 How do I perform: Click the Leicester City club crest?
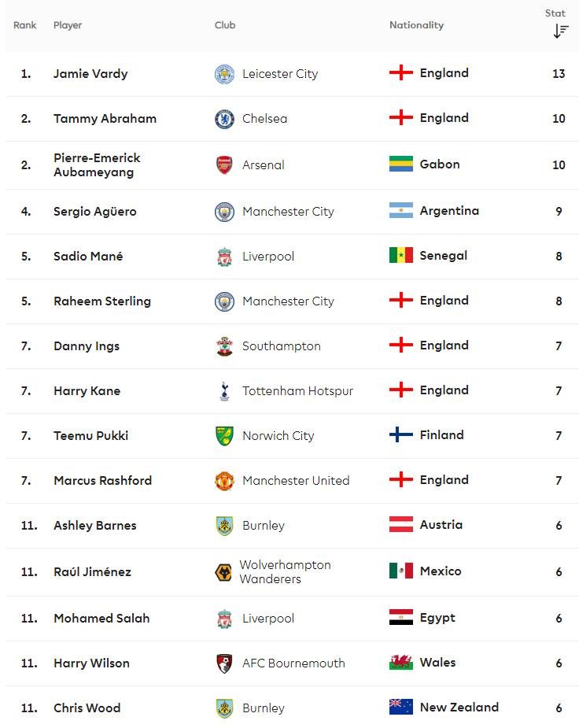(224, 74)
